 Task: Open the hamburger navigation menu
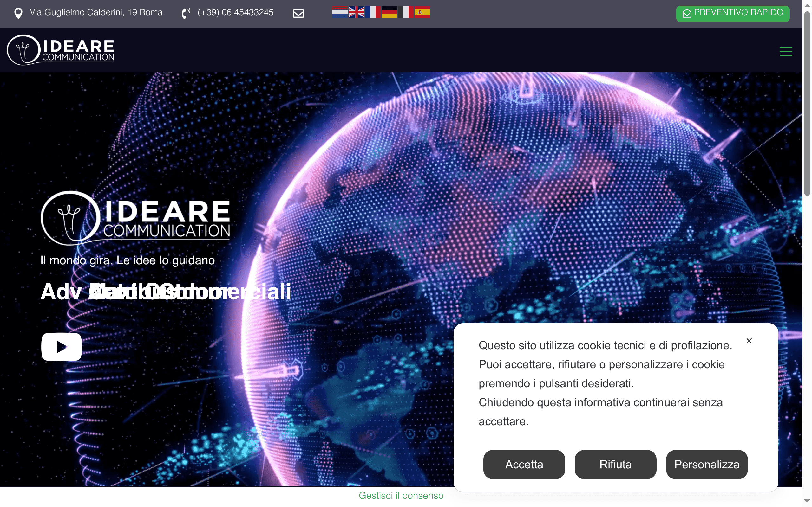pos(786,51)
